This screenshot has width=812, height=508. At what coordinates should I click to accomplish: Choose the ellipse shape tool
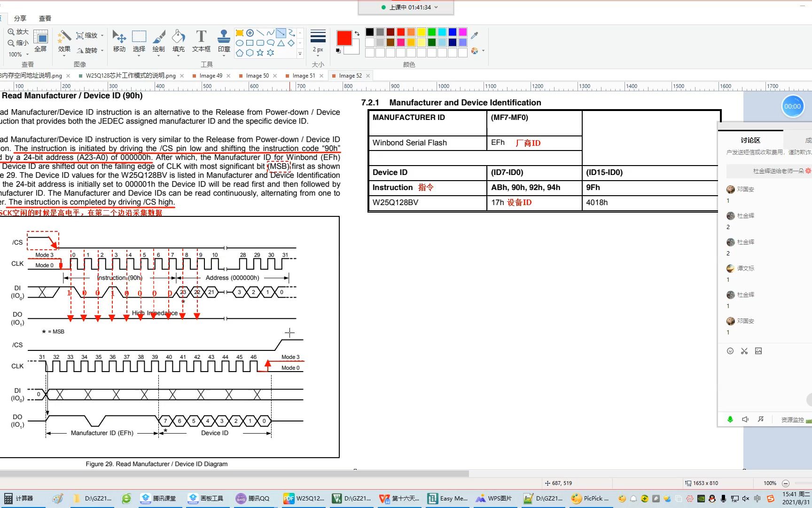point(240,43)
